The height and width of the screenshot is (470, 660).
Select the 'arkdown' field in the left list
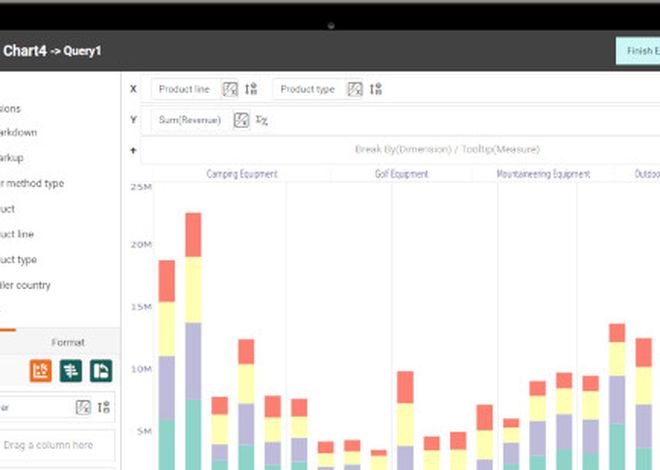click(x=19, y=133)
